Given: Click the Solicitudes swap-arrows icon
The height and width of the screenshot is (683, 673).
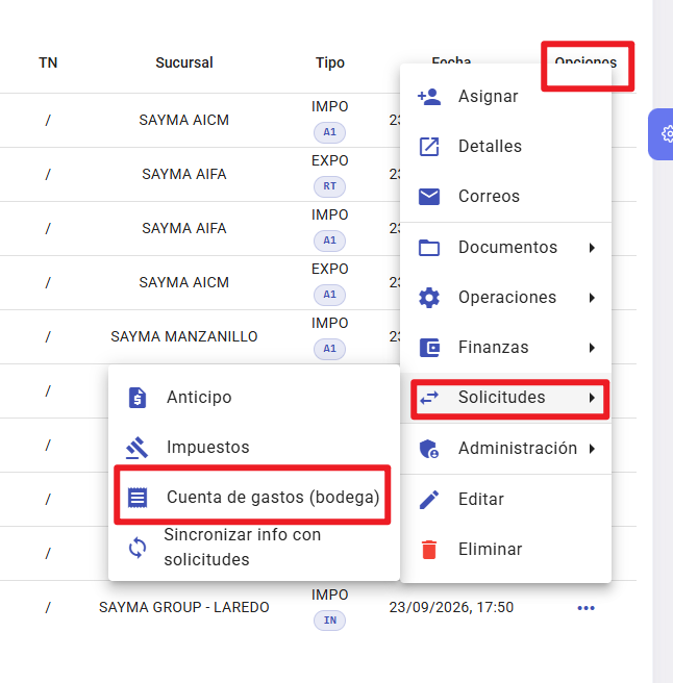Looking at the screenshot, I should 429,398.
